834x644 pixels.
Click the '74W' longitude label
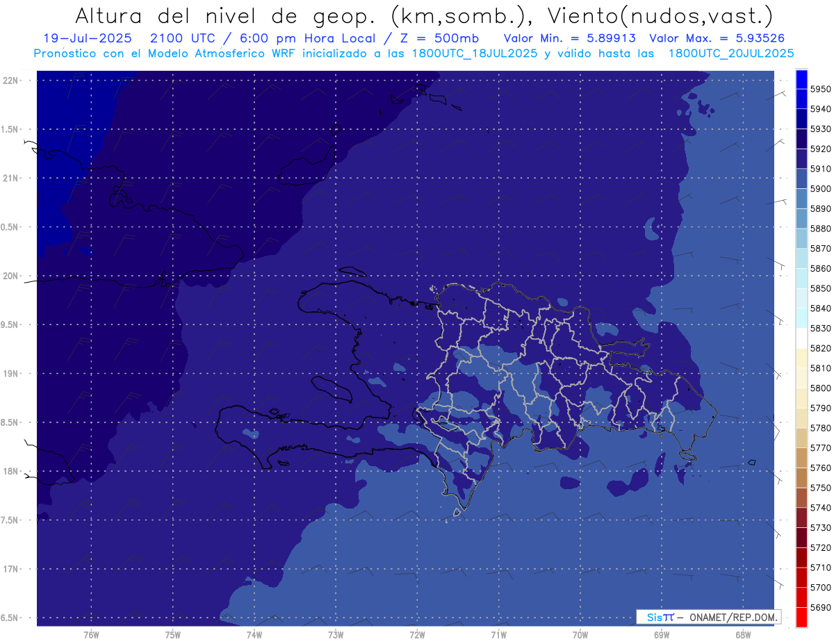click(x=254, y=635)
